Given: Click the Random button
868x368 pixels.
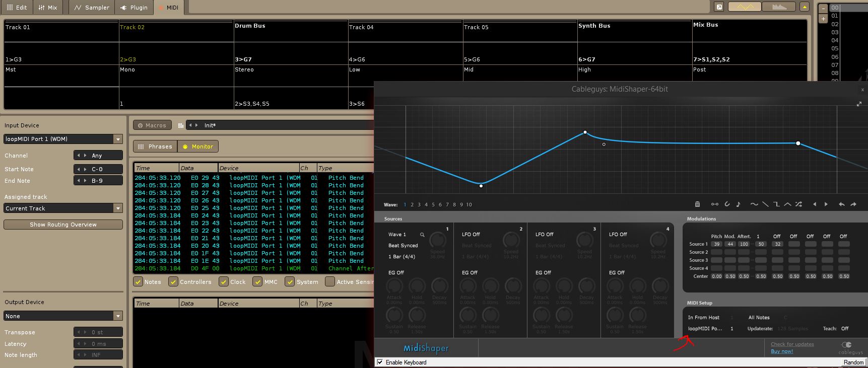Looking at the screenshot, I should tap(853, 362).
